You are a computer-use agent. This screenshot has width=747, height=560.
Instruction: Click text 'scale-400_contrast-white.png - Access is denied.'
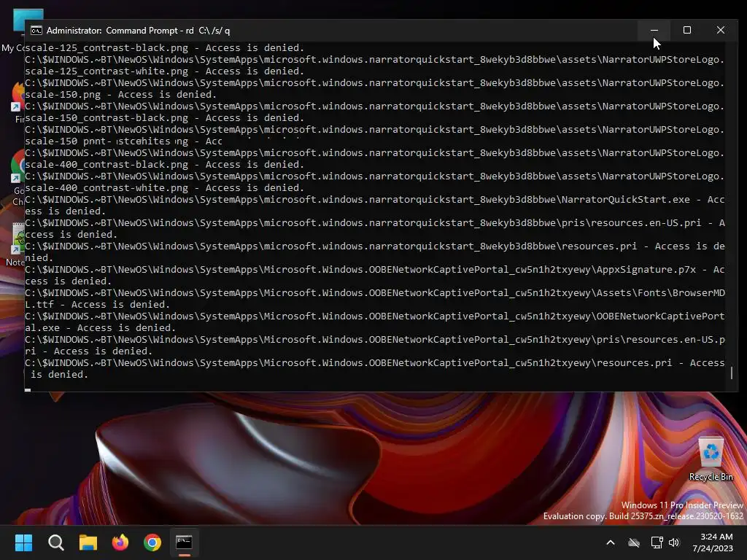pyautogui.click(x=164, y=188)
